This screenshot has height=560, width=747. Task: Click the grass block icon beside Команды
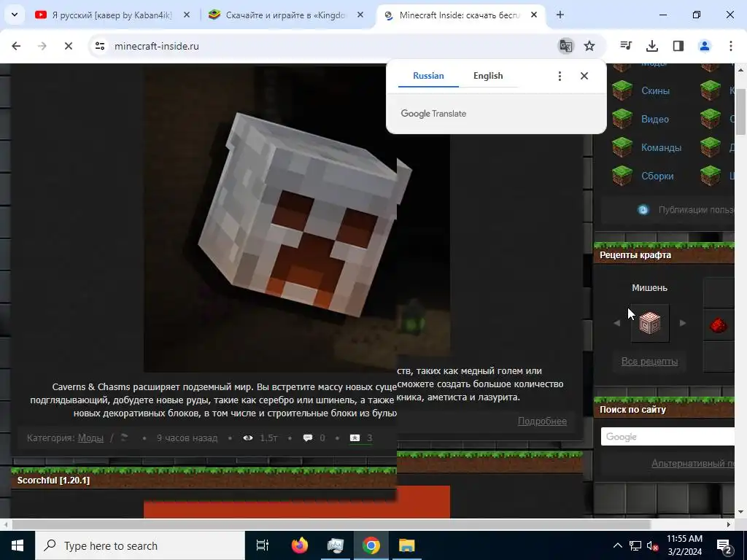(622, 147)
